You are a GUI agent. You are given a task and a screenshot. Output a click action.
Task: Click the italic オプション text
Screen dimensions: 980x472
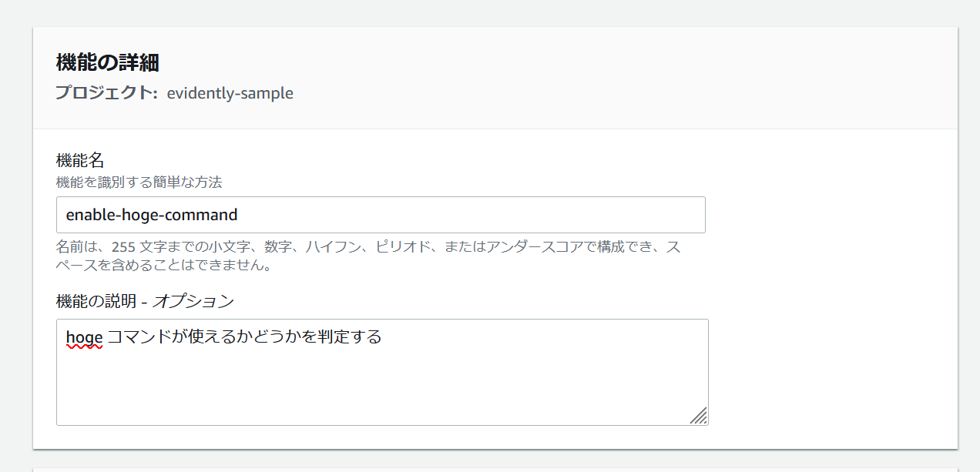(193, 300)
